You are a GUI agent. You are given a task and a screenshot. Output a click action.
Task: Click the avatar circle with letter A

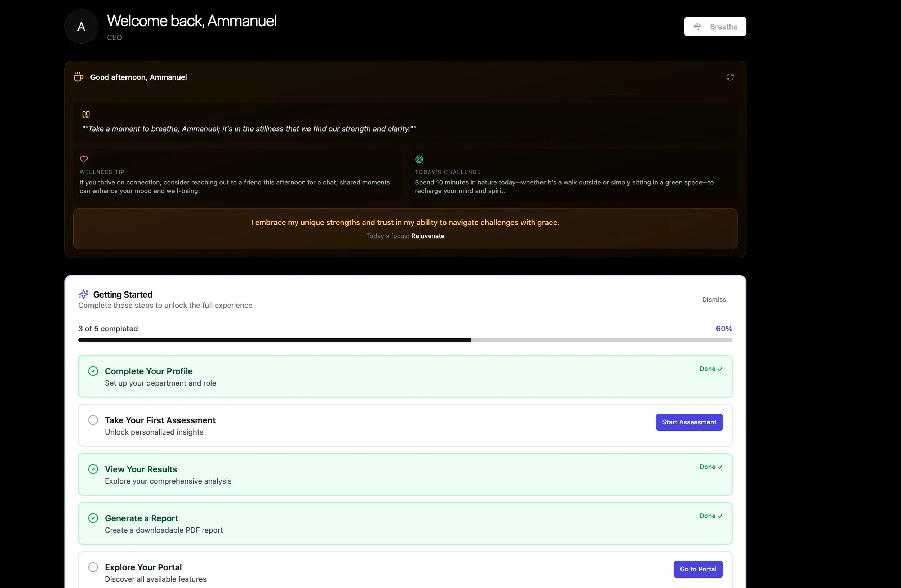click(x=81, y=27)
